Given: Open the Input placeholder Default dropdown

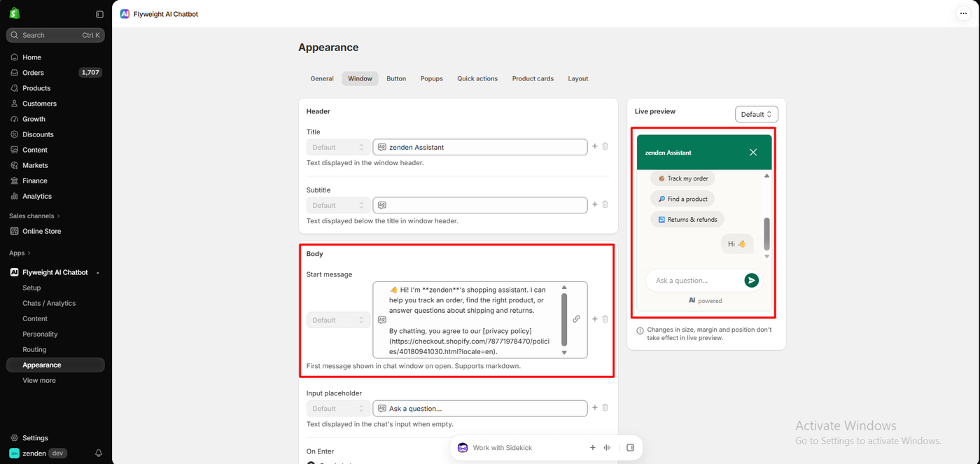Looking at the screenshot, I should tap(339, 408).
